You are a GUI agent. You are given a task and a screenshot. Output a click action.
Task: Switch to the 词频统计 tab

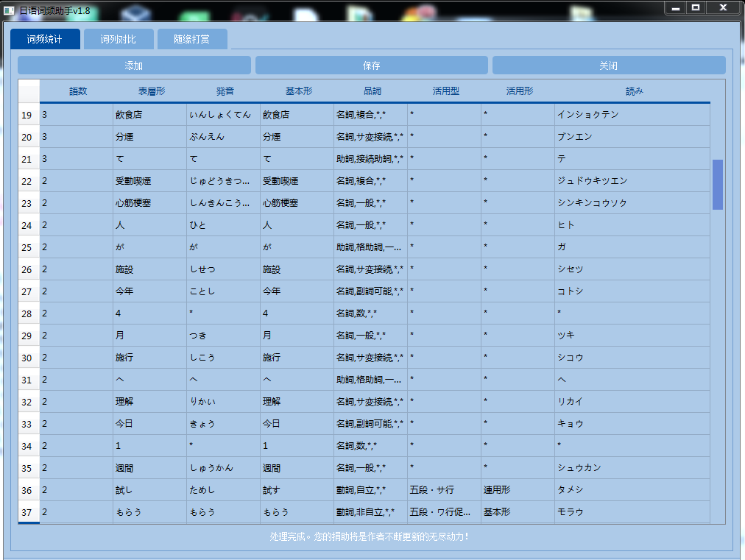tap(45, 39)
